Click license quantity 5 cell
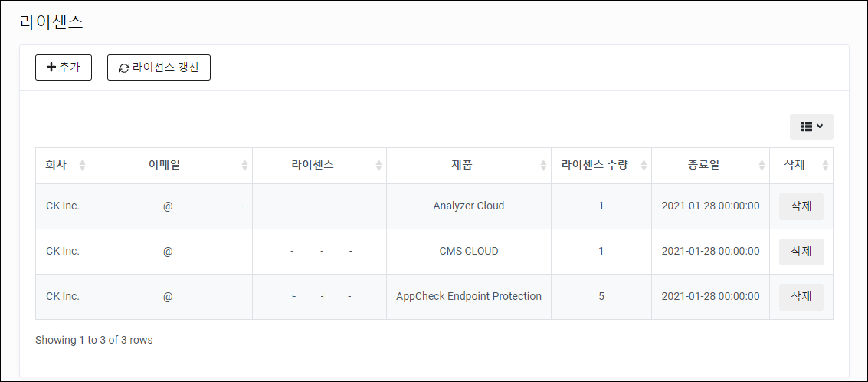Image resolution: width=868 pixels, height=382 pixels. click(601, 297)
